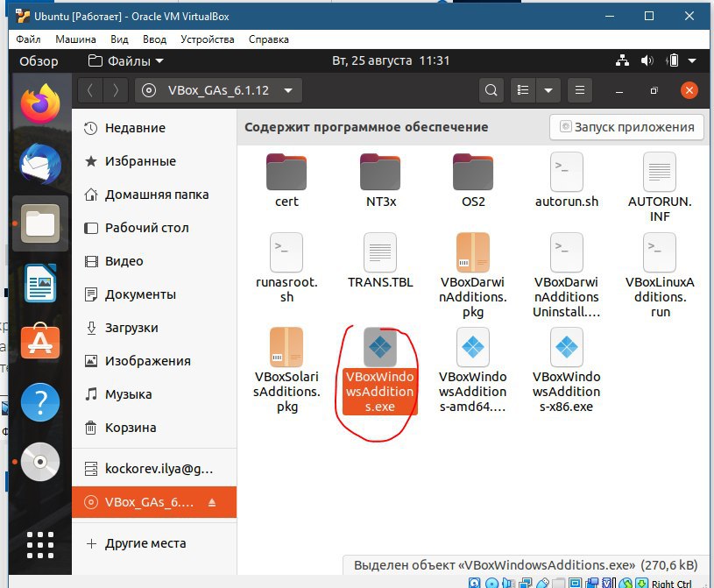
Task: Open kockorev.ilya network location
Action: 154,469
